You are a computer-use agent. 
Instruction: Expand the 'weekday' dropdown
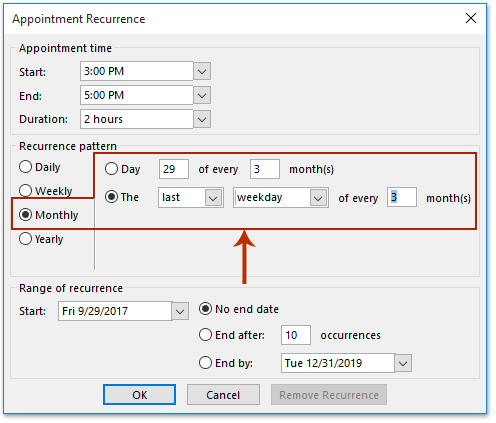point(318,198)
